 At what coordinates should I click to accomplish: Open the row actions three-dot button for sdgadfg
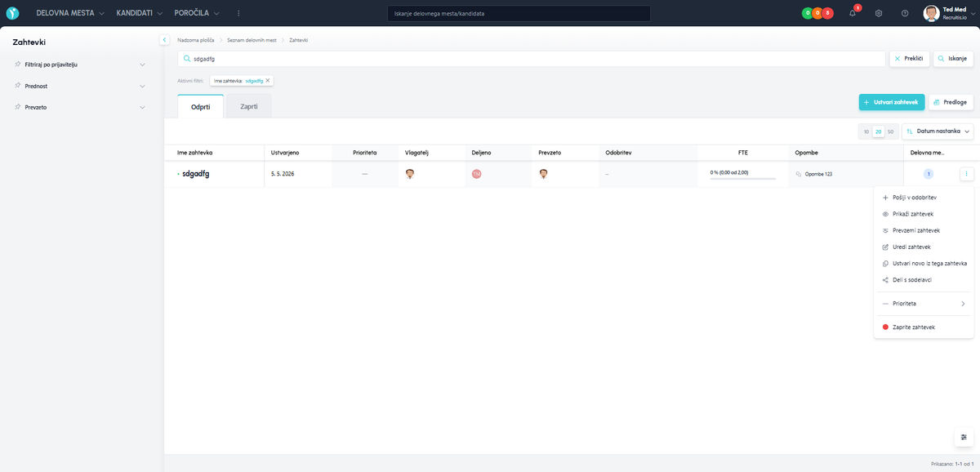click(x=966, y=174)
